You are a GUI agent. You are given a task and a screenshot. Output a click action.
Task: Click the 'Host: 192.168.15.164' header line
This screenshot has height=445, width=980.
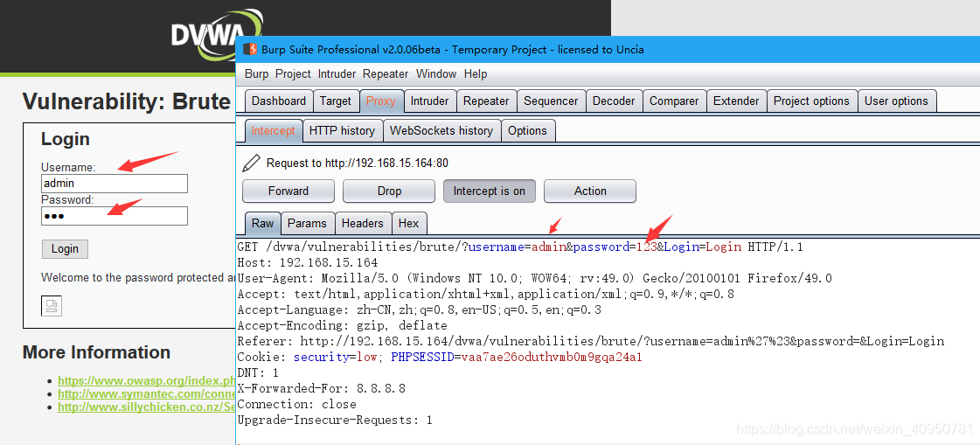[x=308, y=262]
